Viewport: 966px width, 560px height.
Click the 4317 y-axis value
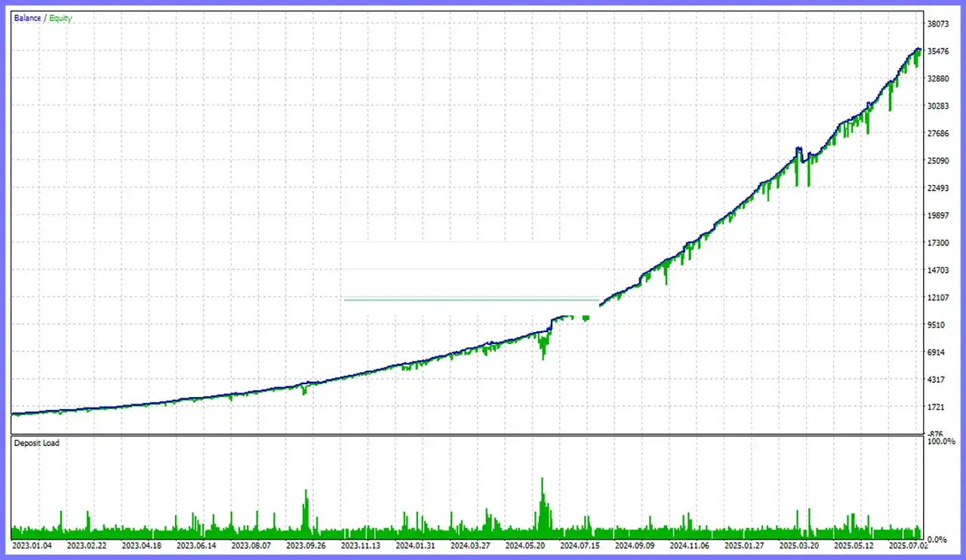click(x=937, y=380)
